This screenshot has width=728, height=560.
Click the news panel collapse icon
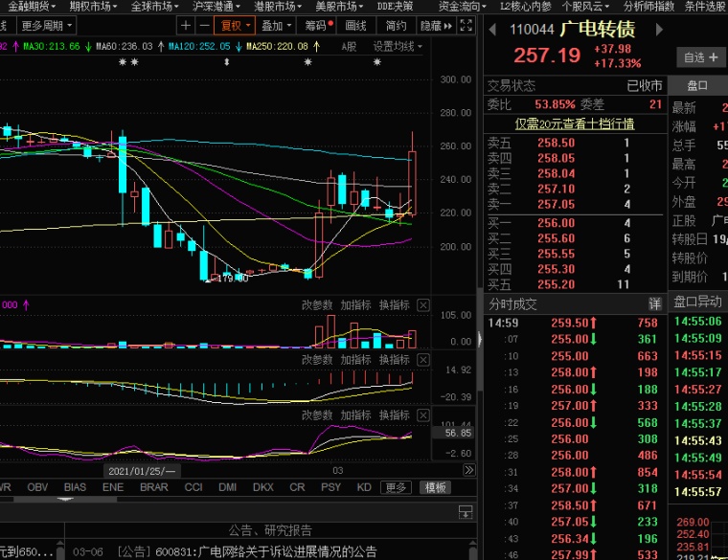click(466, 512)
